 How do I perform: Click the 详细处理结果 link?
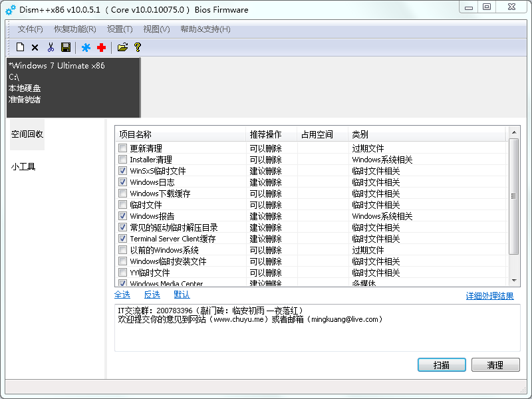pyautogui.click(x=489, y=296)
